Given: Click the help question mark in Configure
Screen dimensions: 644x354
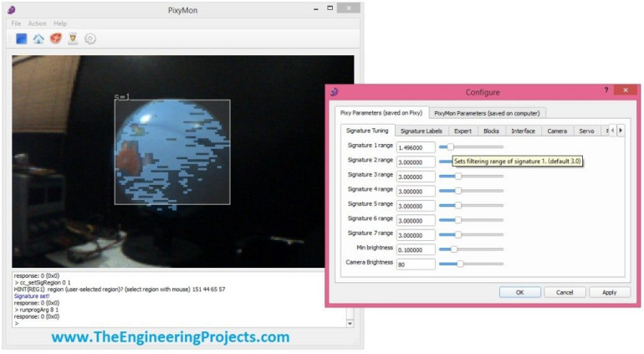Looking at the screenshot, I should (606, 90).
